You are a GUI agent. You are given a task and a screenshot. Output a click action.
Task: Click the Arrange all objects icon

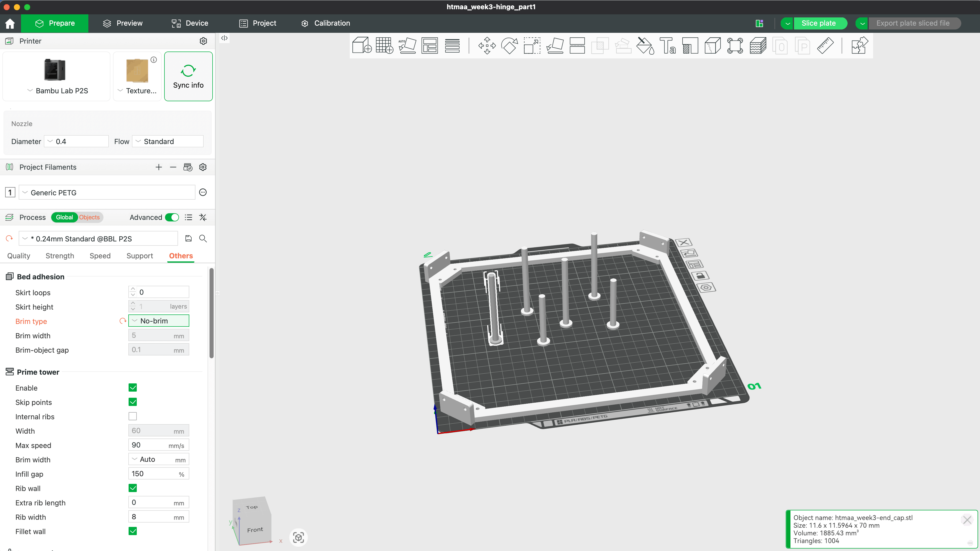pos(430,46)
